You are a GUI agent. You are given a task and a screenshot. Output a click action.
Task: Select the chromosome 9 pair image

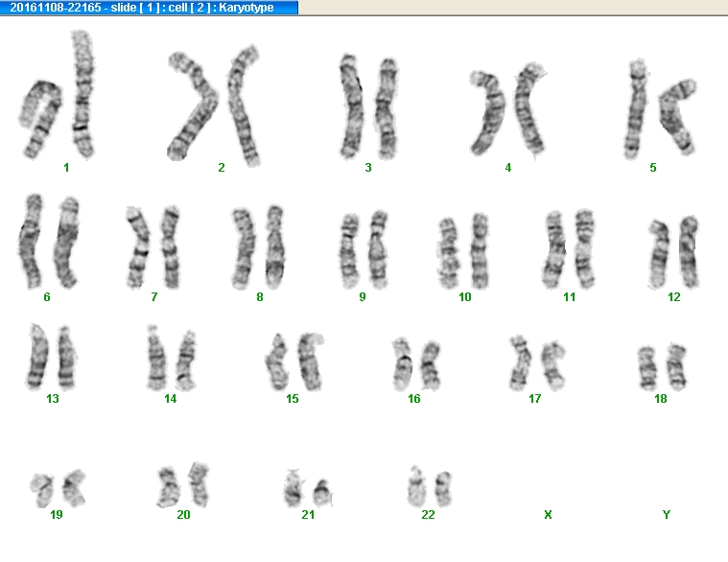point(364,250)
